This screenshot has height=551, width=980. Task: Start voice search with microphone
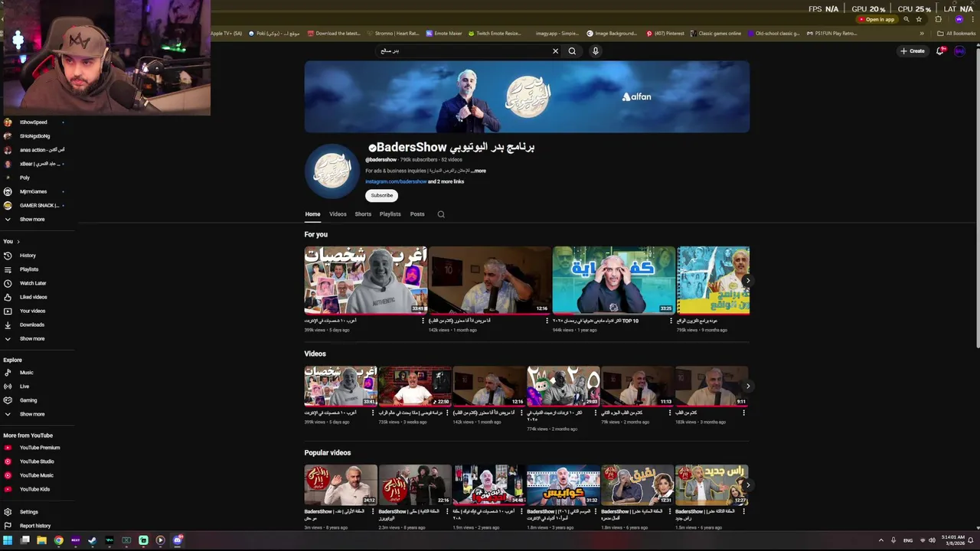pyautogui.click(x=595, y=51)
